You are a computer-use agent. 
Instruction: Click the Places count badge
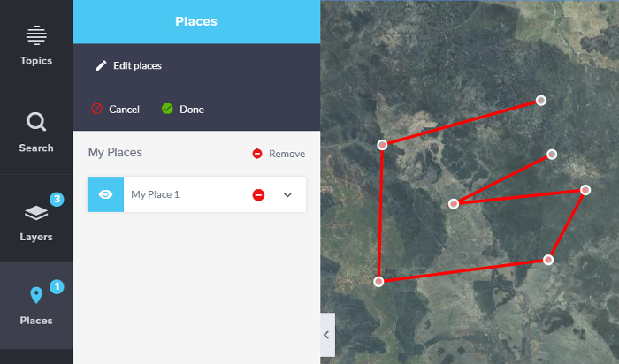[x=56, y=286]
